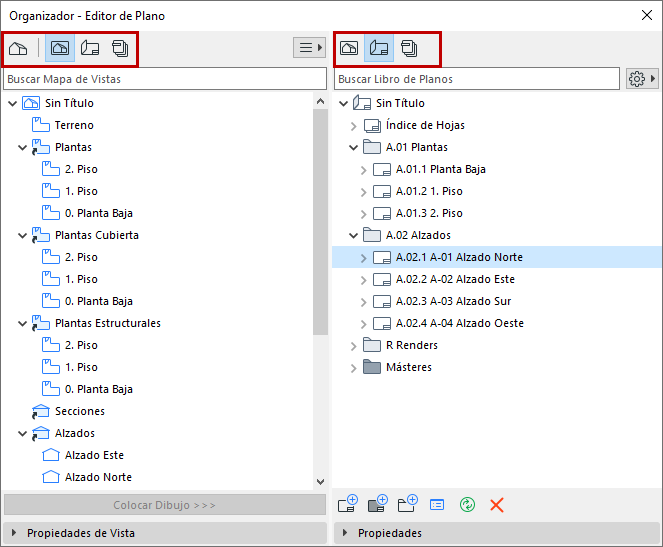This screenshot has height=547, width=663.
Task: Click the Secciones folder icon
Action: point(41,411)
